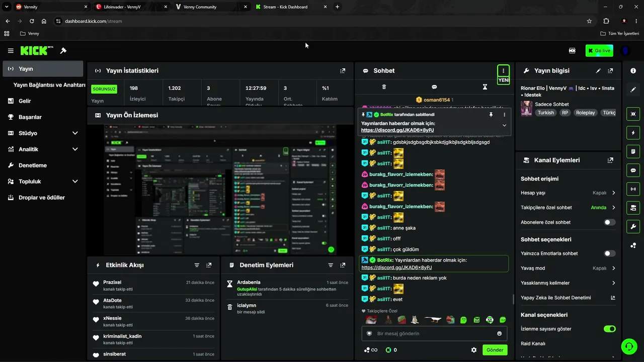The width and height of the screenshot is (644, 362).
Task: Open the moderator gavel icon beside the Kick logo
Action: (63, 51)
